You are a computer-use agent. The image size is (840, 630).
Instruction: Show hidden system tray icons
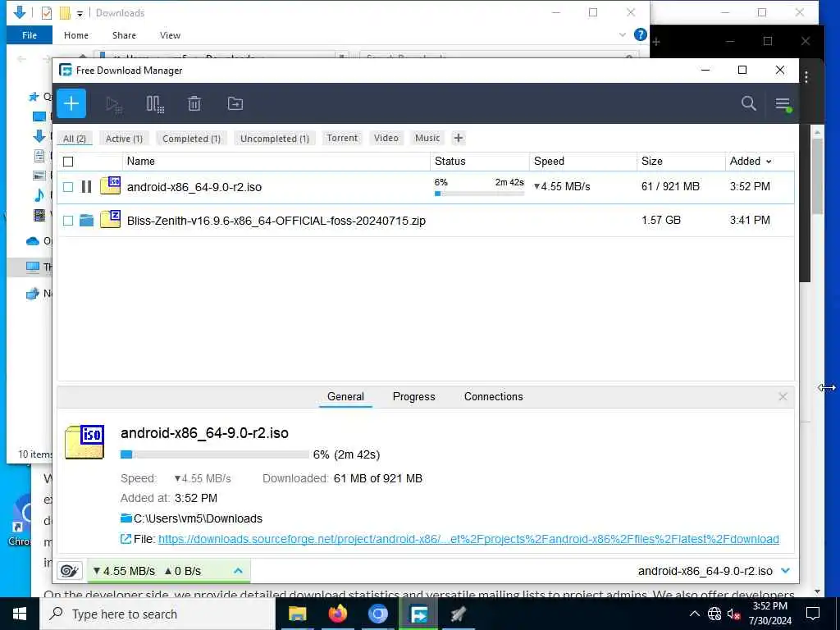(x=694, y=614)
